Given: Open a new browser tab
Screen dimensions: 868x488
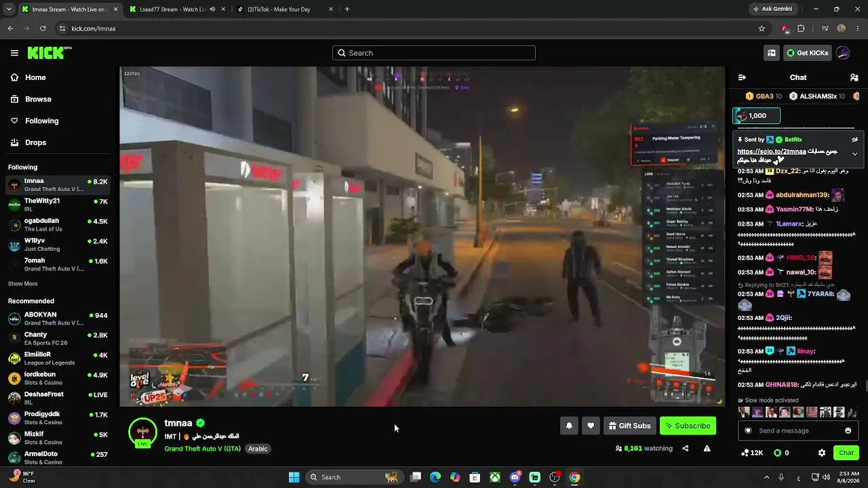Looking at the screenshot, I should [347, 9].
